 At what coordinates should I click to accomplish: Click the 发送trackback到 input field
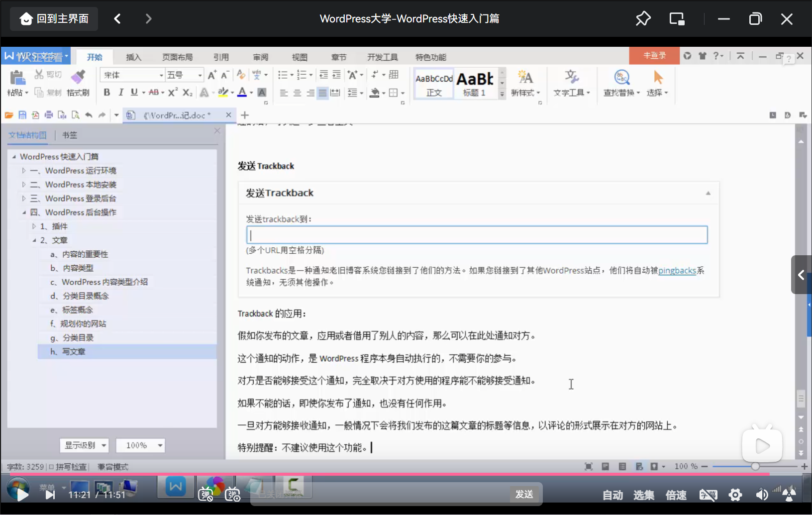click(x=477, y=235)
